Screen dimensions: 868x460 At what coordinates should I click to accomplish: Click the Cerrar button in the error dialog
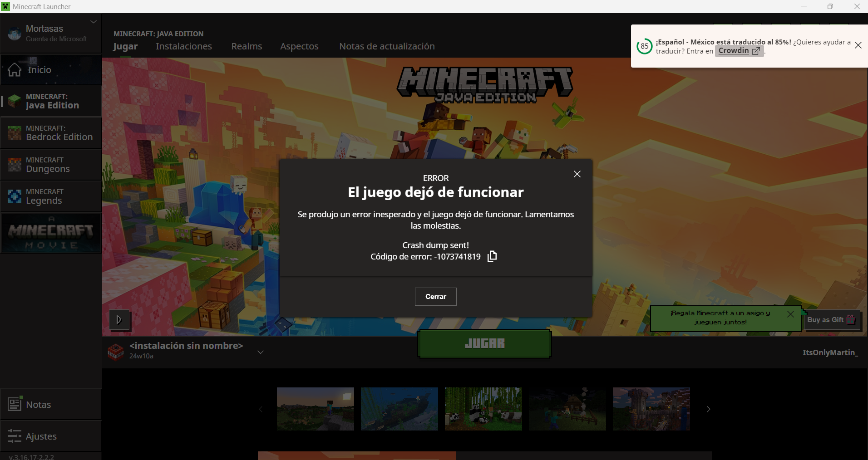436,297
